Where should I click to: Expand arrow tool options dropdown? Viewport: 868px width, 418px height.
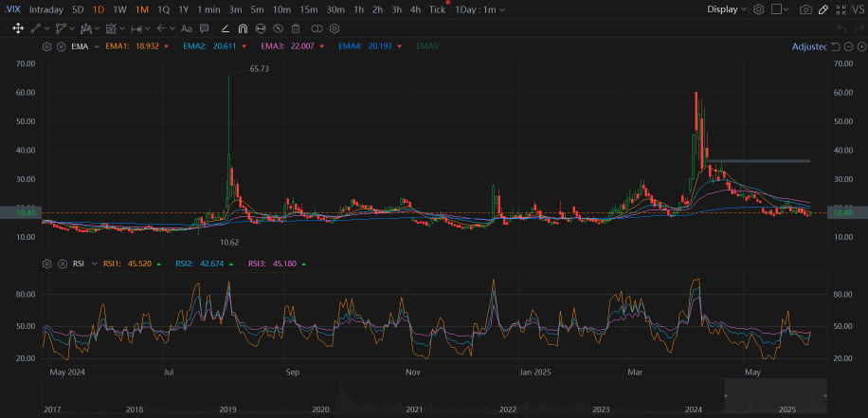172,28
